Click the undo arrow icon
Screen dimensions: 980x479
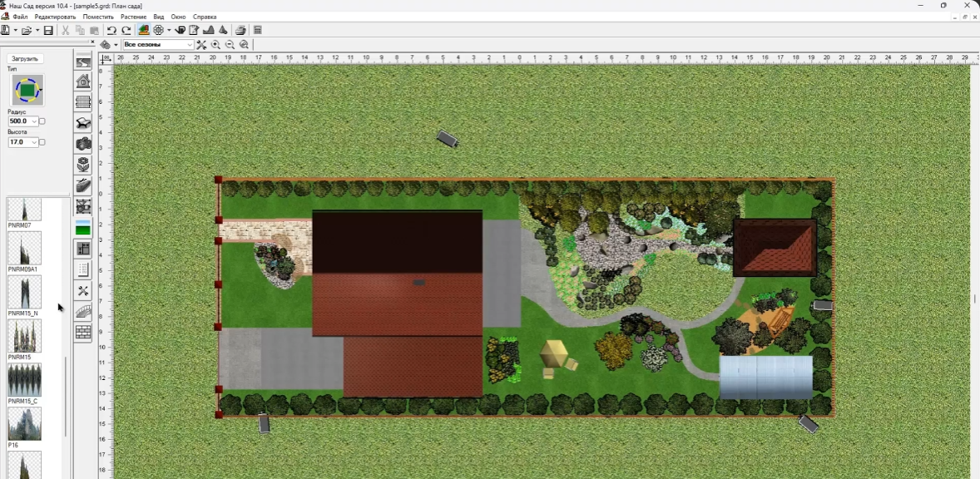(111, 30)
